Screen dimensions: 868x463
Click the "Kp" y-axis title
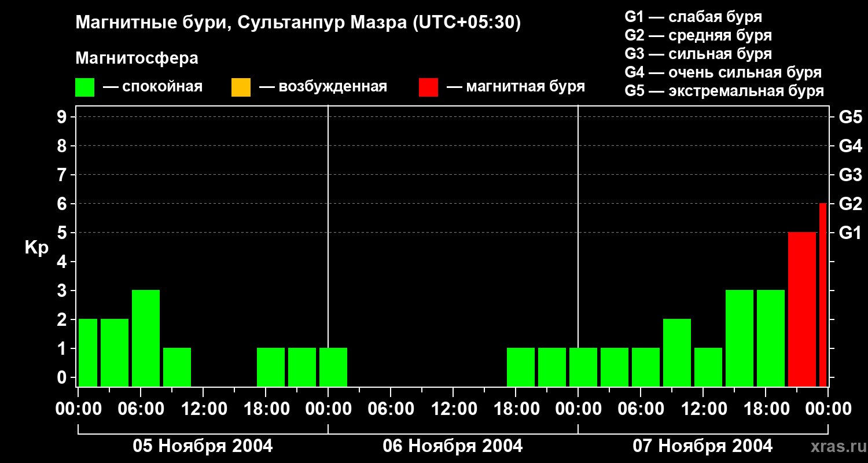click(x=36, y=248)
